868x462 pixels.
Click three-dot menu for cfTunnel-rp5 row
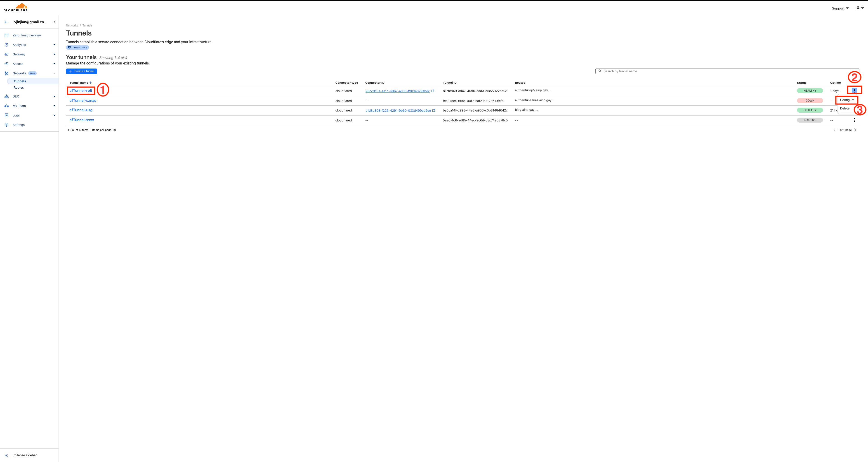854,91
